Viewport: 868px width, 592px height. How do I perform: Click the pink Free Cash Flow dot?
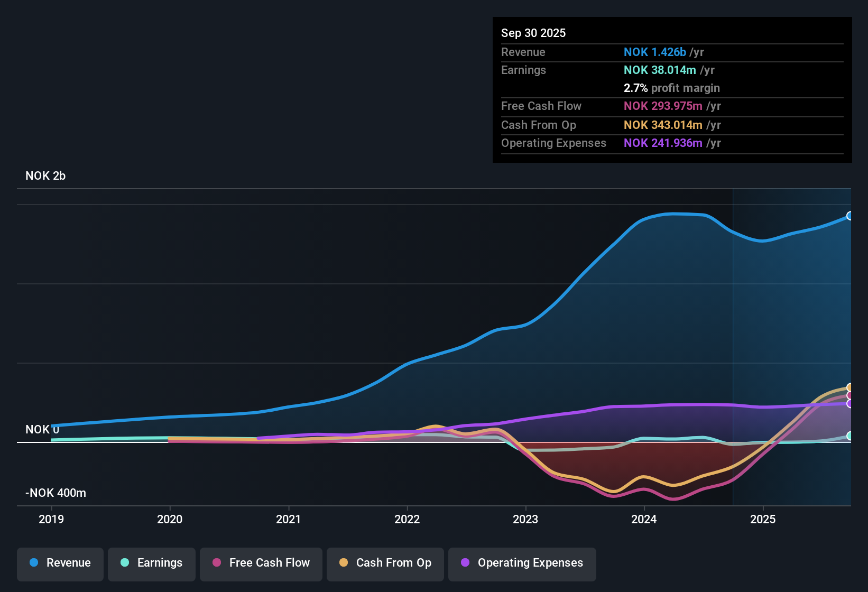point(216,563)
